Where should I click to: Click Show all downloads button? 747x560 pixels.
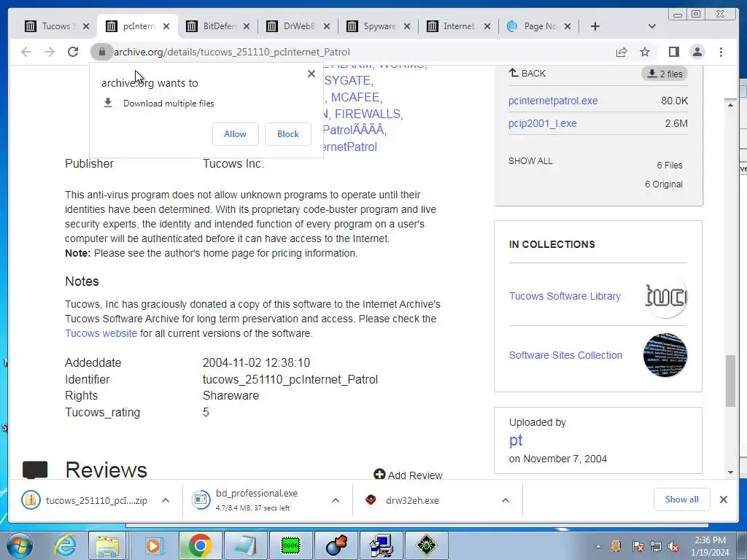(682, 499)
